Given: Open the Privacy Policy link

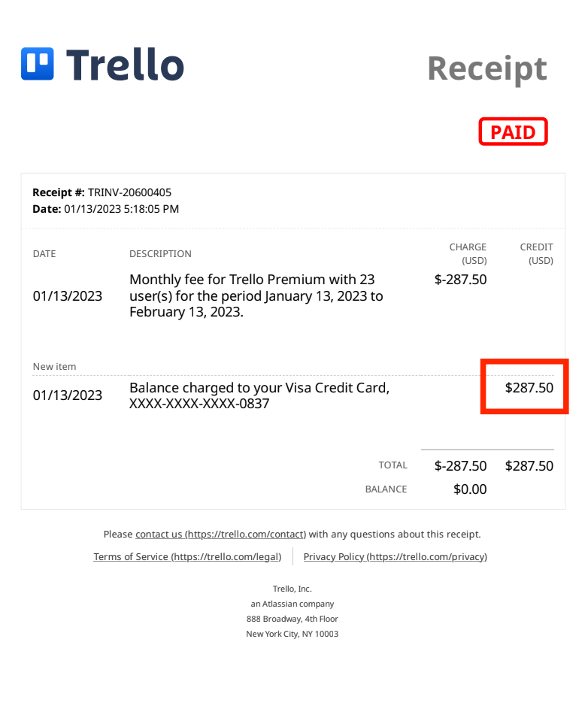Looking at the screenshot, I should 395,556.
